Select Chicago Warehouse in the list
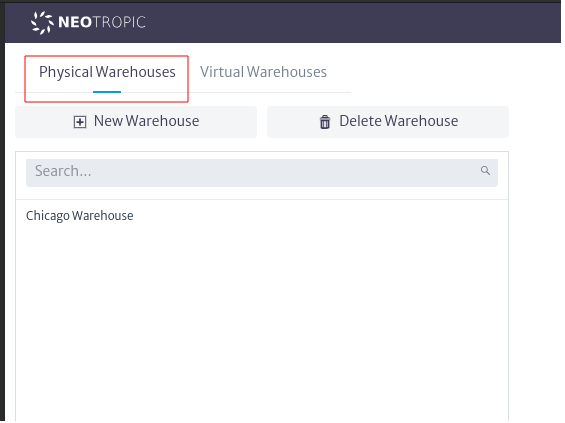This screenshot has width=565, height=423. (x=80, y=215)
